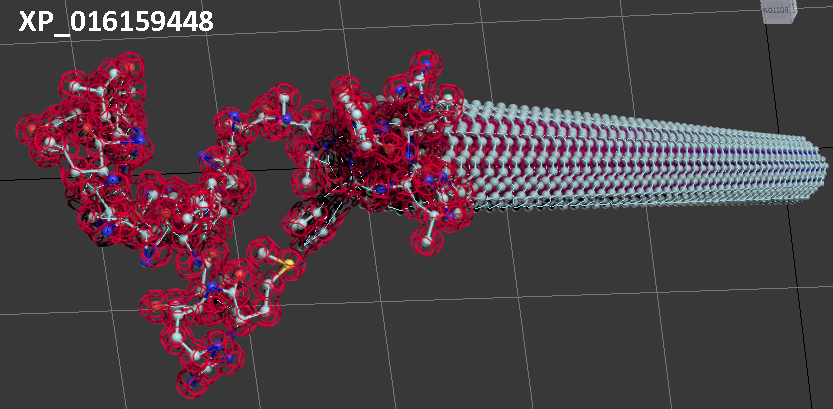Click the leftmost red peptide cluster
833x409 pixels.
(x=45, y=130)
